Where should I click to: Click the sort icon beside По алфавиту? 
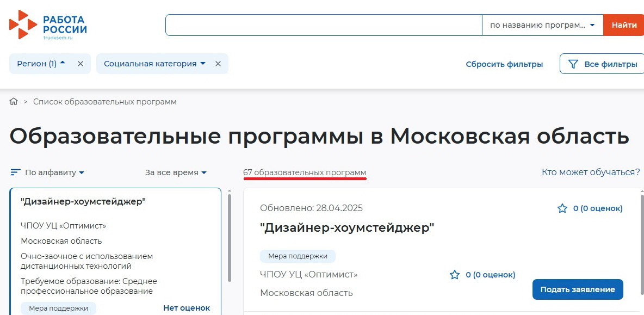(15, 172)
